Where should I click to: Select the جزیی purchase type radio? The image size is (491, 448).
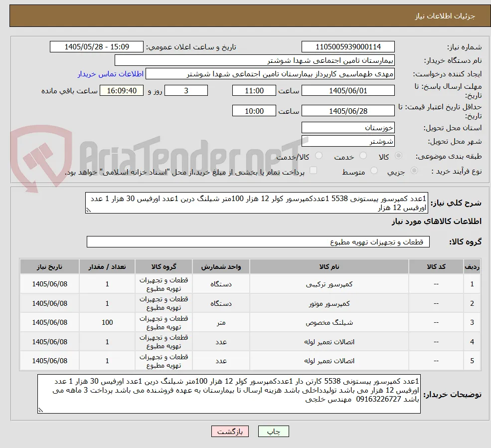click(414, 171)
